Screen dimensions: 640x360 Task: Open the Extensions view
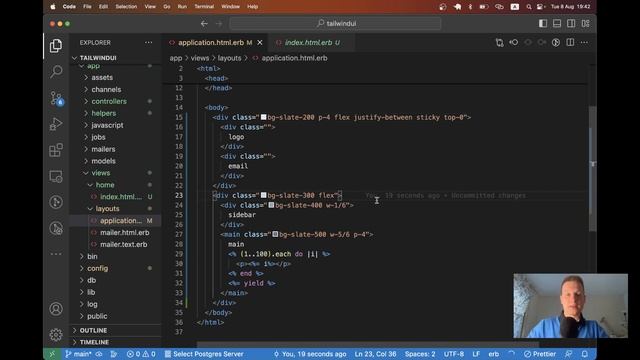click(56, 150)
